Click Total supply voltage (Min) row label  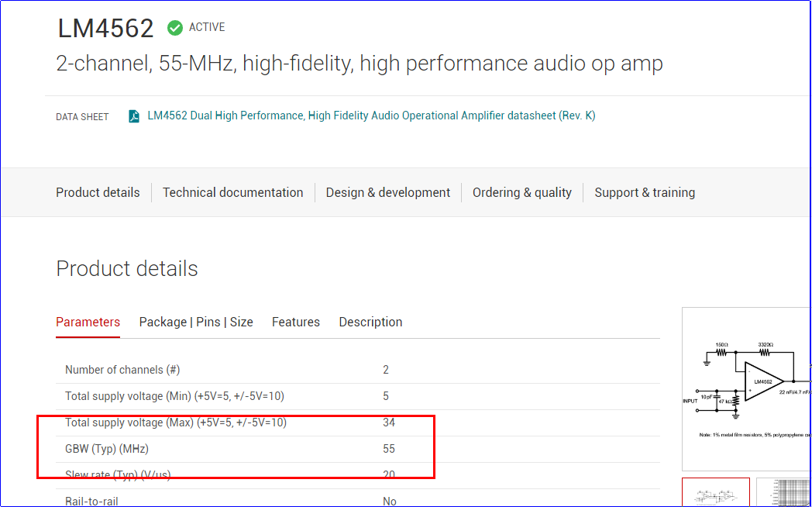click(x=174, y=396)
